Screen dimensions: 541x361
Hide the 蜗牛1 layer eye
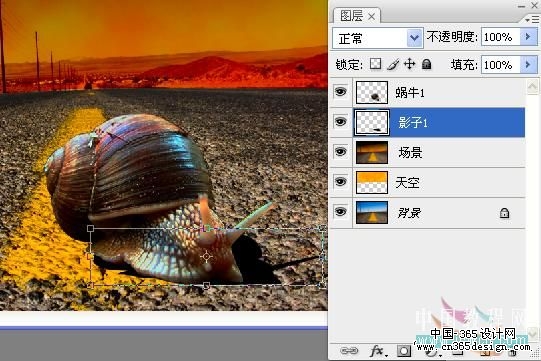pos(341,92)
